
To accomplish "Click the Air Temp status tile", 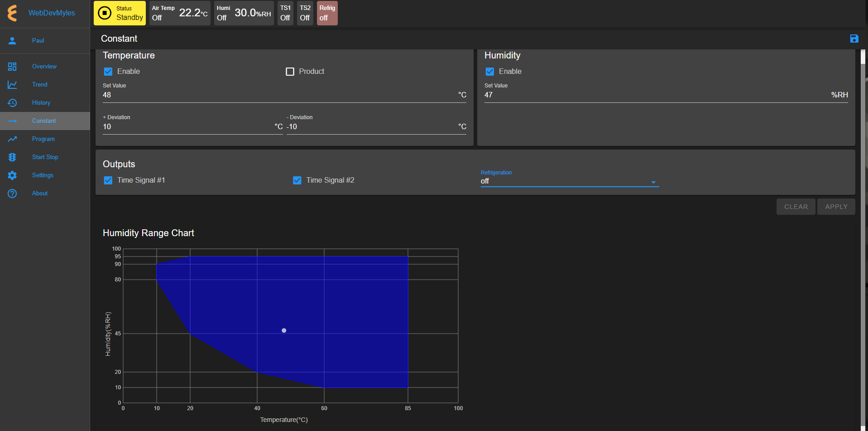I will pos(180,13).
